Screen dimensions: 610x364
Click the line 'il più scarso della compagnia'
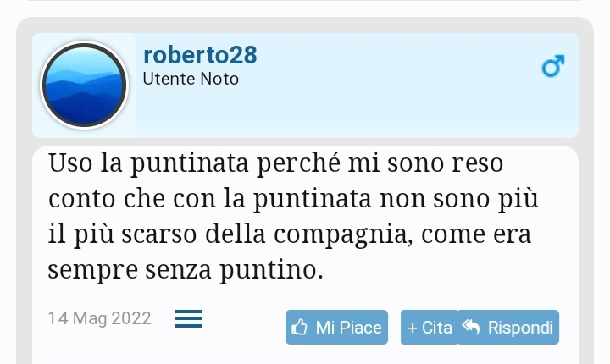coord(290,234)
